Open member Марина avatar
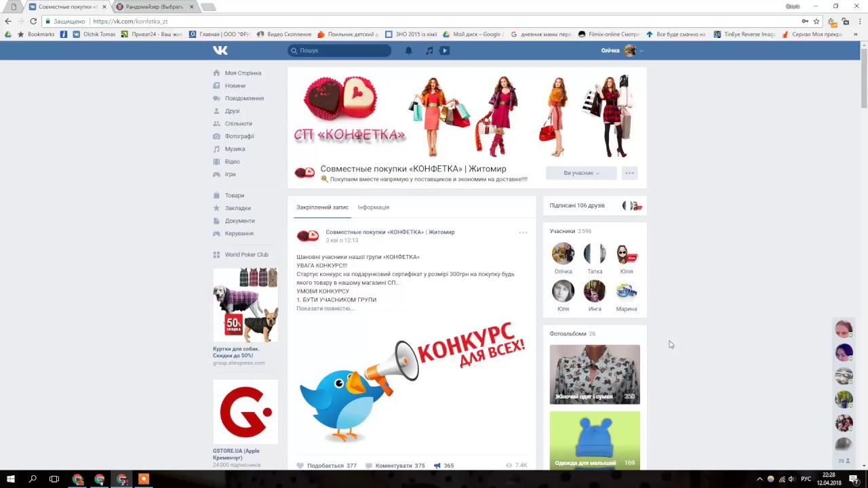The height and width of the screenshot is (488, 868). click(x=627, y=291)
